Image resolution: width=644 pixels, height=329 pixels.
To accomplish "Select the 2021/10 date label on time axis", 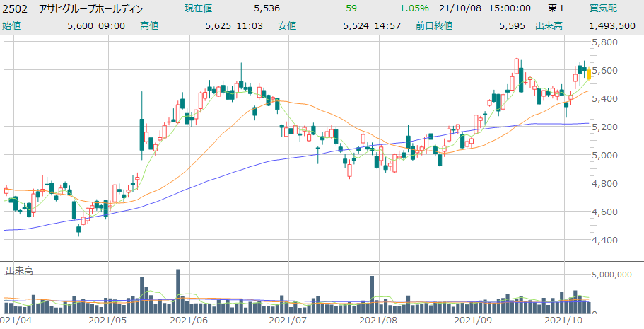I will (563, 320).
